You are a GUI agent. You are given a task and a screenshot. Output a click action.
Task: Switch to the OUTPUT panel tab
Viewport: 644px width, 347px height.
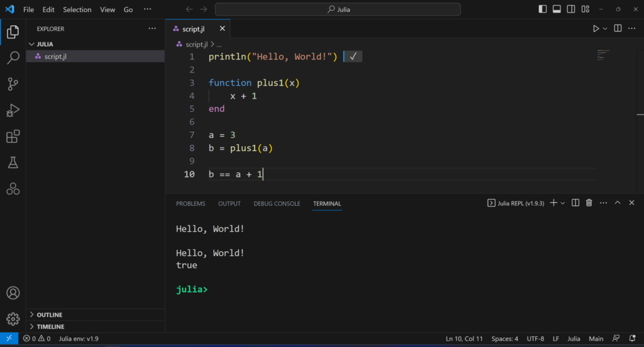(x=229, y=203)
